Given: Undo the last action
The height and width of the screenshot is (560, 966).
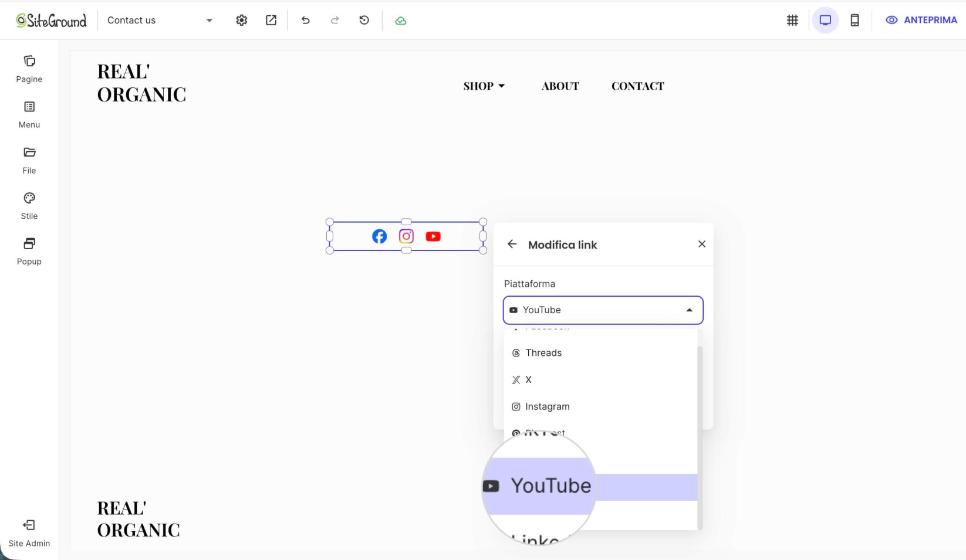Looking at the screenshot, I should click(305, 21).
